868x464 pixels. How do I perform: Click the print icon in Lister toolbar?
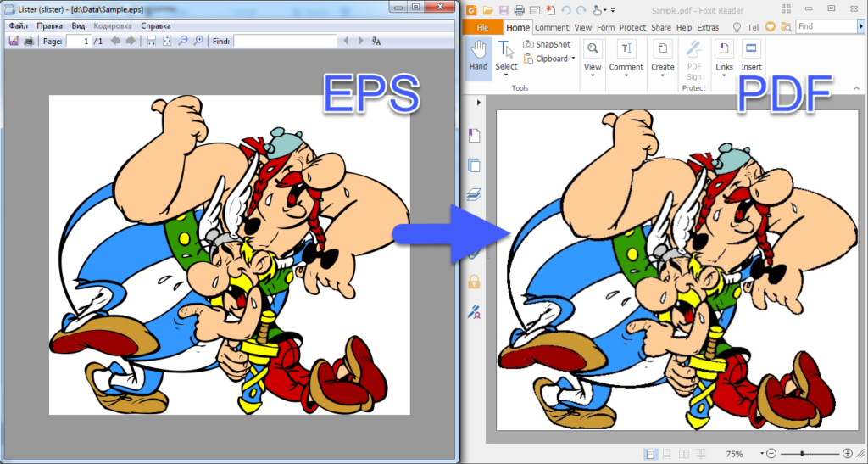click(x=29, y=41)
